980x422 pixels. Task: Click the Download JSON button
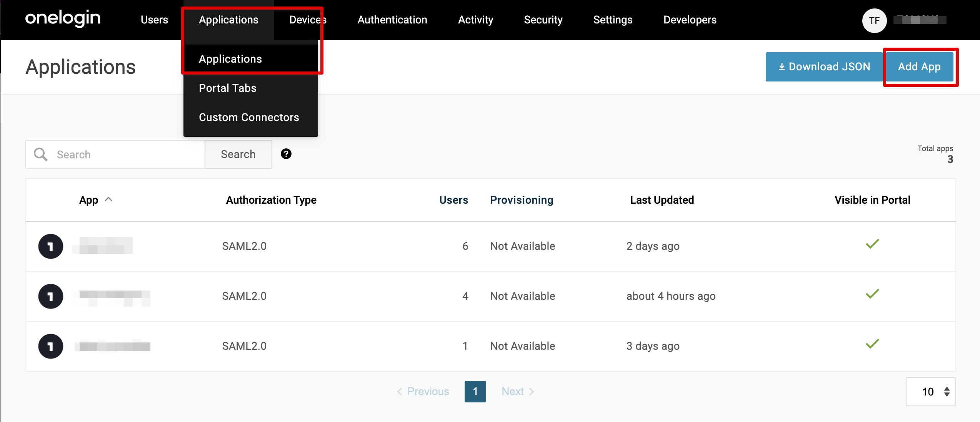point(824,67)
